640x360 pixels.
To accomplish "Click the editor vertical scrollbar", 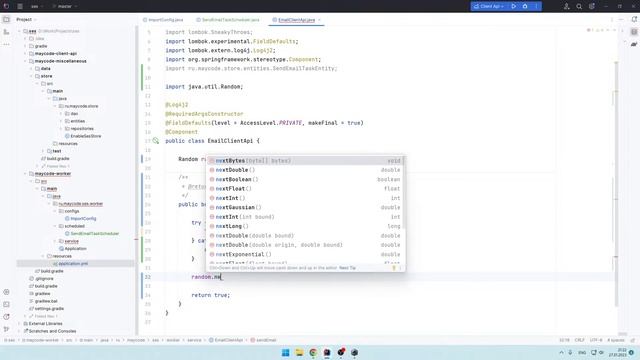I will (616, 184).
